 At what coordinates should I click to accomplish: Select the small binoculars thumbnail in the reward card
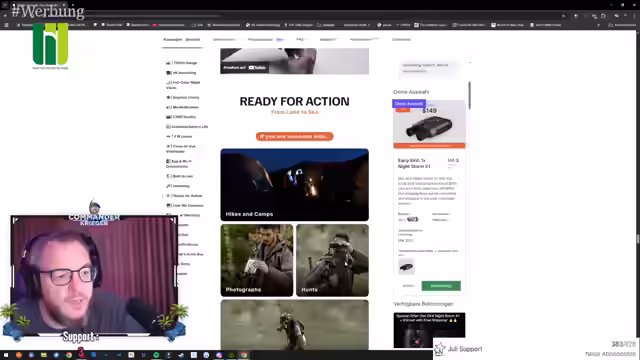coord(406,267)
